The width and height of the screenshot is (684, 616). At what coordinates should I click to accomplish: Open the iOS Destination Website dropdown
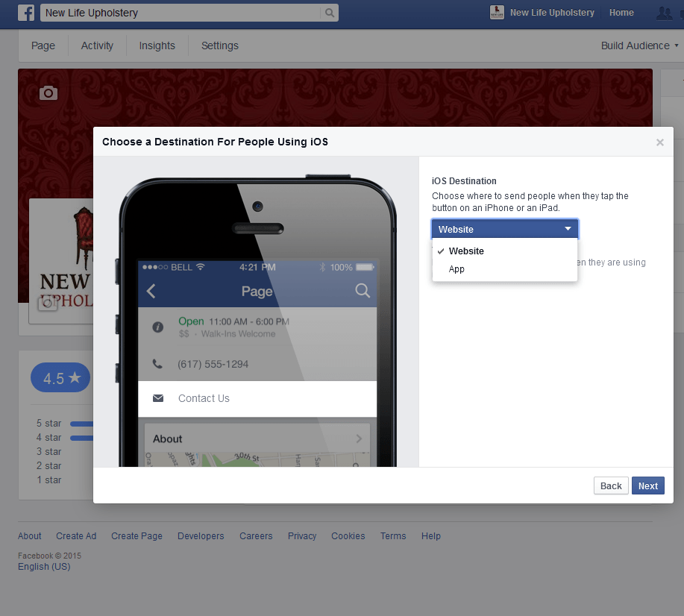505,229
